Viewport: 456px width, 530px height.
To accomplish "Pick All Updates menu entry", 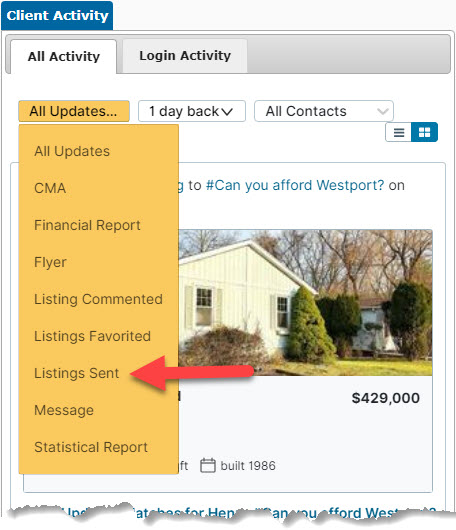I will tap(72, 151).
